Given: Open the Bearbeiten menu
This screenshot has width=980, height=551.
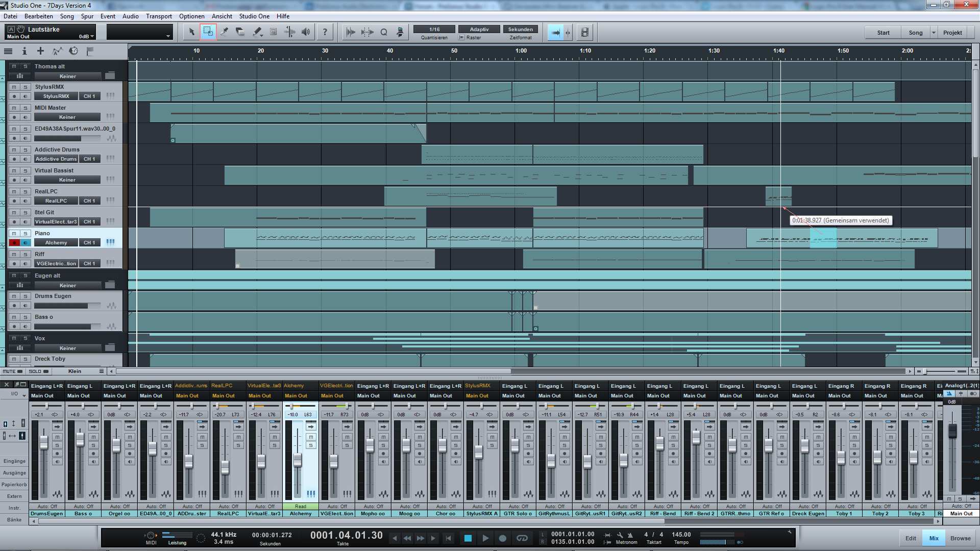Looking at the screenshot, I should click(x=38, y=16).
